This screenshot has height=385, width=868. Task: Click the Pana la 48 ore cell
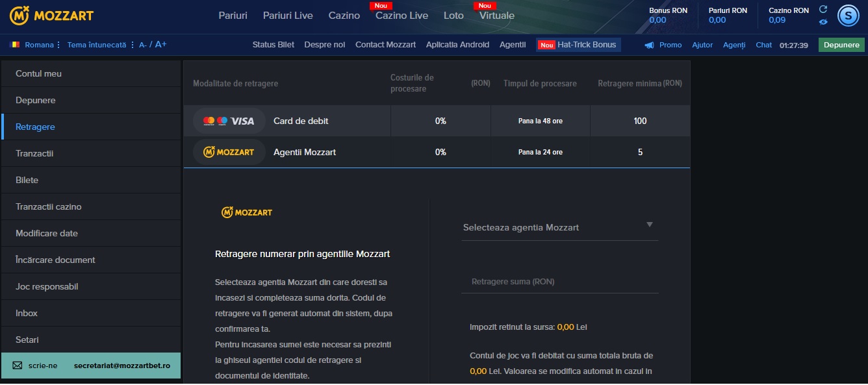tap(541, 121)
